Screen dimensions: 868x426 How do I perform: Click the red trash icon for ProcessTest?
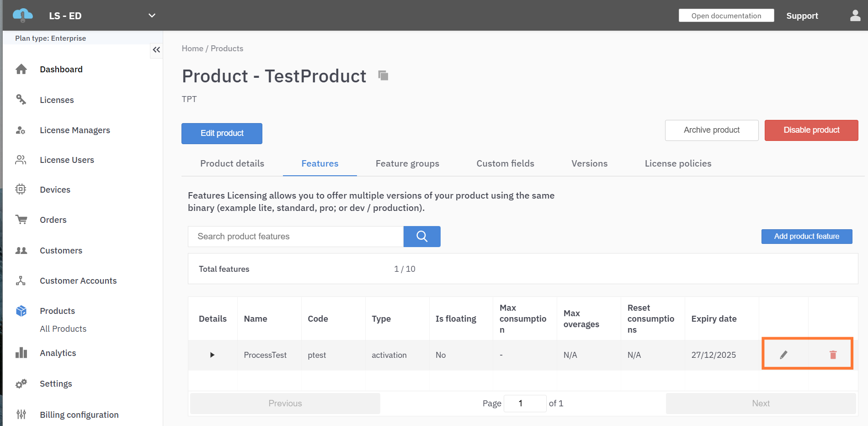point(833,355)
